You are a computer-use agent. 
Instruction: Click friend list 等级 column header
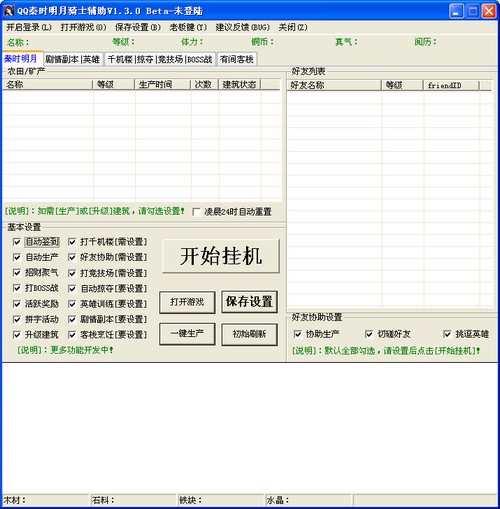(402, 85)
